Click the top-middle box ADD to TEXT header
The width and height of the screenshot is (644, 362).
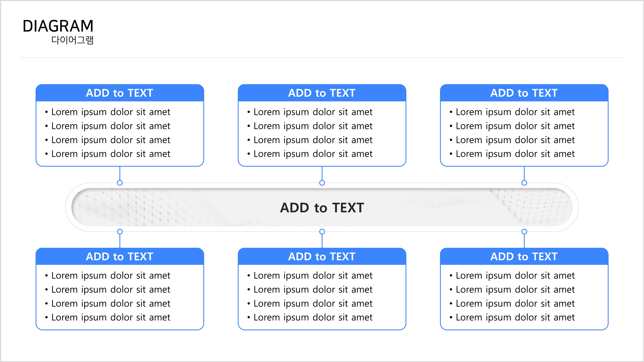pyautogui.click(x=322, y=93)
